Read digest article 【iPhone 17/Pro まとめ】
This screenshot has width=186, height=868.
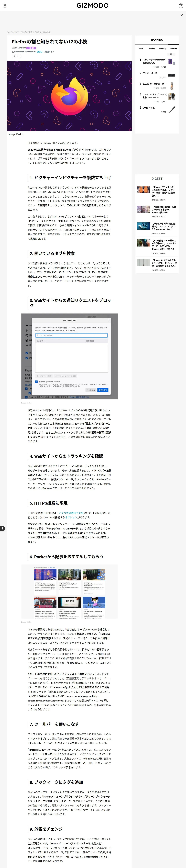163,191
